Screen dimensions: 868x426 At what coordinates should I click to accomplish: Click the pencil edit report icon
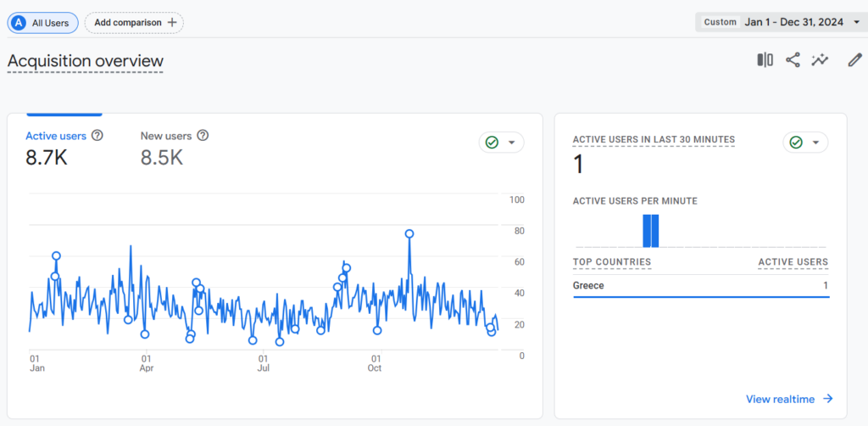[855, 60]
